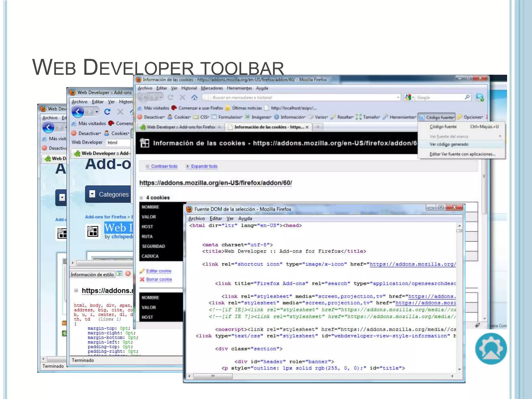Close Información de las cookies tab
This screenshot has height=399, width=532.
[307, 127]
